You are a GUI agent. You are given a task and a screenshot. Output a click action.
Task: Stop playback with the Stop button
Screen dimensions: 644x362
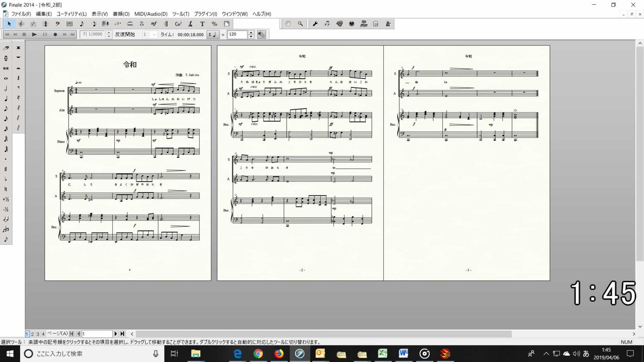pyautogui.click(x=24, y=34)
